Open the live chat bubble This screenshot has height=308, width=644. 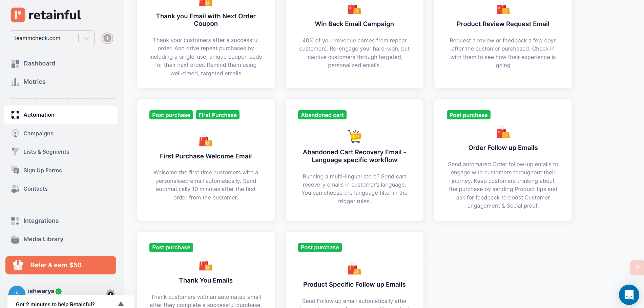pos(629,294)
